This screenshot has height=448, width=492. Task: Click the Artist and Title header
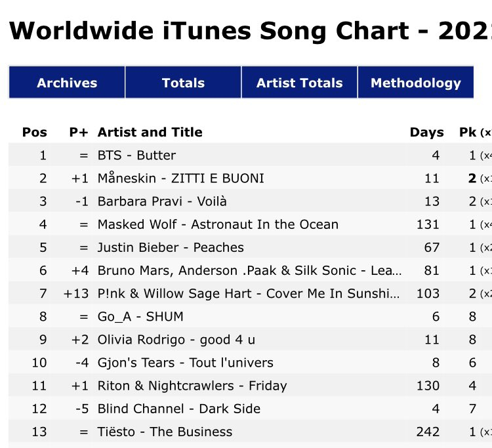[150, 132]
